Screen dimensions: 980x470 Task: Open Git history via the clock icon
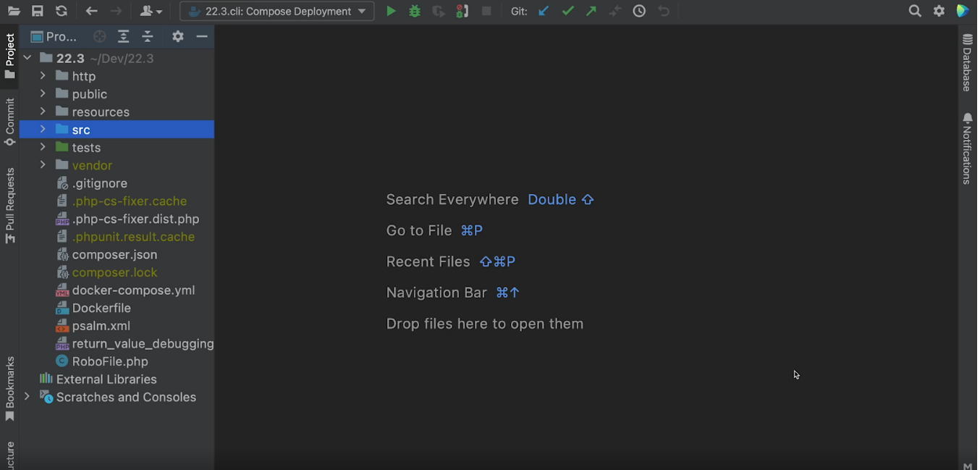click(638, 11)
